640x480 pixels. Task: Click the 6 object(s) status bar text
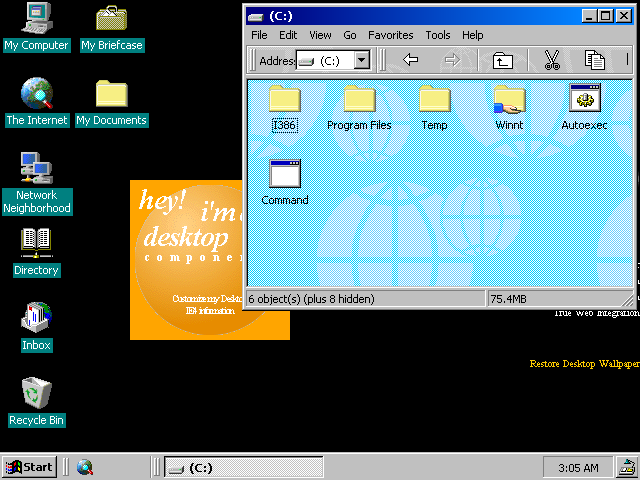pyautogui.click(x=311, y=299)
